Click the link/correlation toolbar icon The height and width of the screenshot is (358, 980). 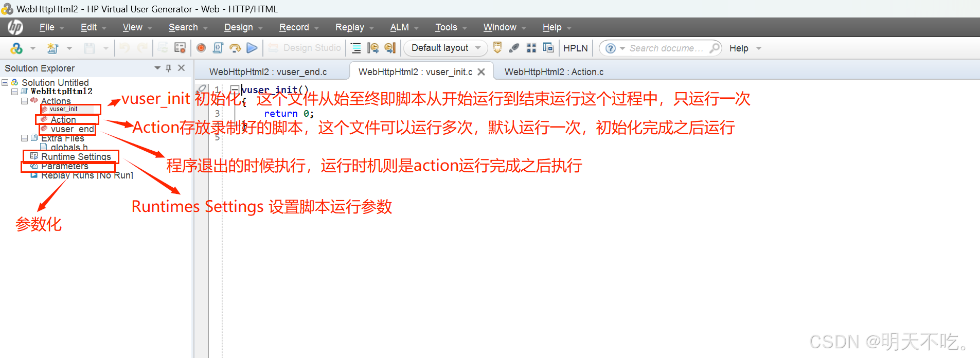point(514,48)
